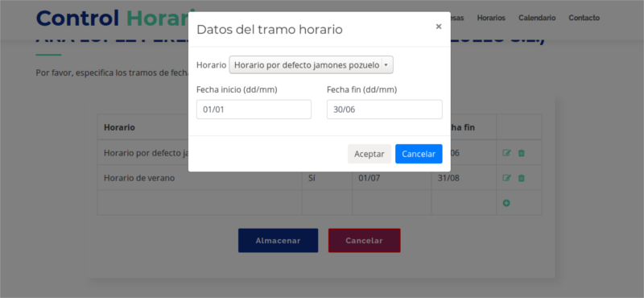
Task: Click the dark blue Almacenar button
Action: pos(278,241)
